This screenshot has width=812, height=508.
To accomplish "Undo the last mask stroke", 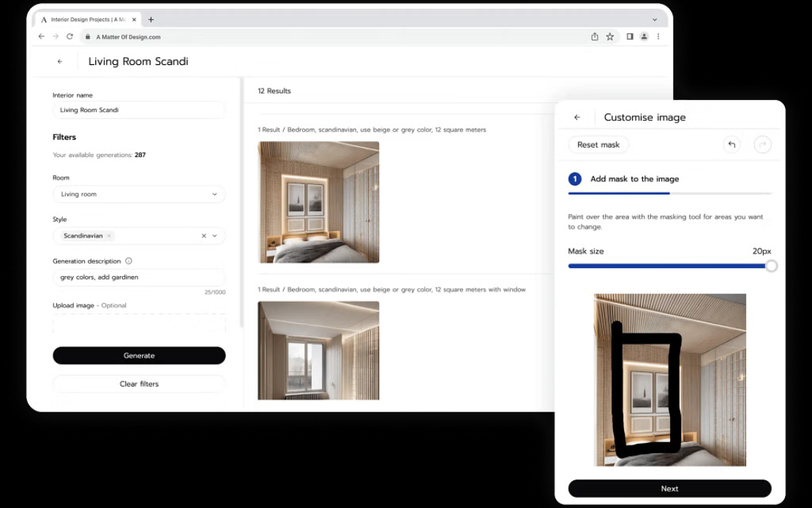I will coord(732,144).
